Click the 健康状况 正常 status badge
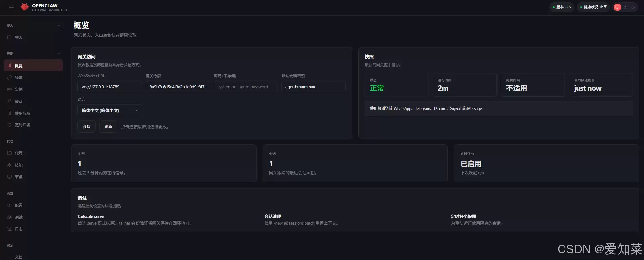644x260 pixels. point(593,7)
